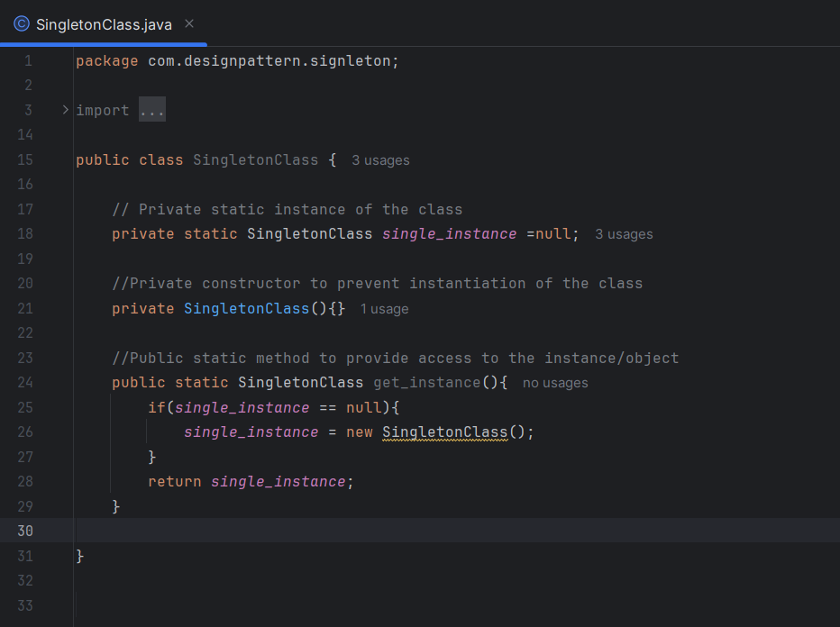The width and height of the screenshot is (840, 627).
Task: Select the SingletonClass.java editor tab
Action: [104, 24]
